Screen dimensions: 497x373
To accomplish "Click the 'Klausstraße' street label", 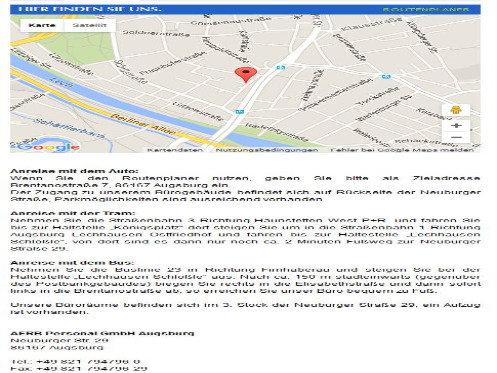I will tap(372, 24).
